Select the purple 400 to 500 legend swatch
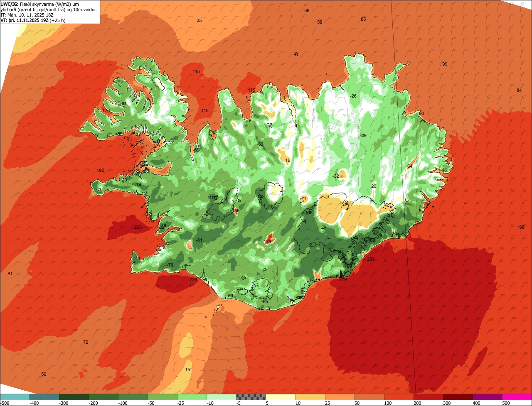Viewport: 532px width, 406px height. pos(487,397)
